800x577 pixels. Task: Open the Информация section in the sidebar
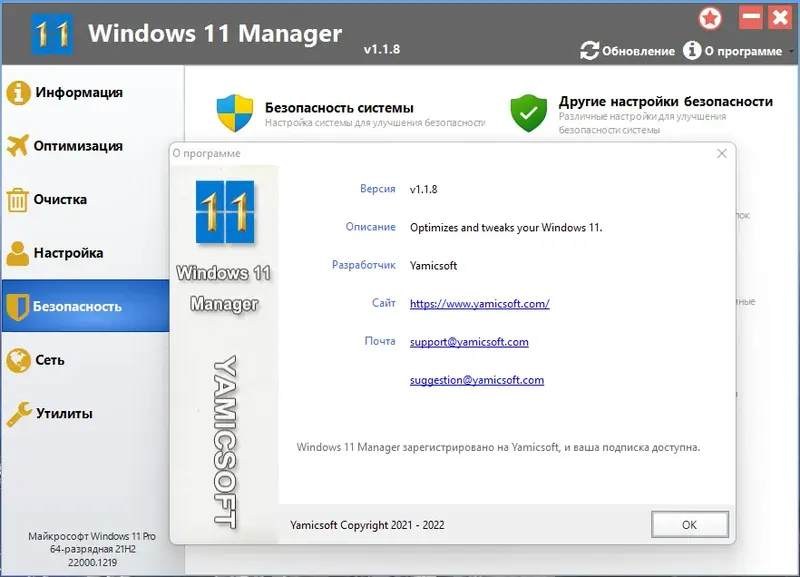pos(18,91)
